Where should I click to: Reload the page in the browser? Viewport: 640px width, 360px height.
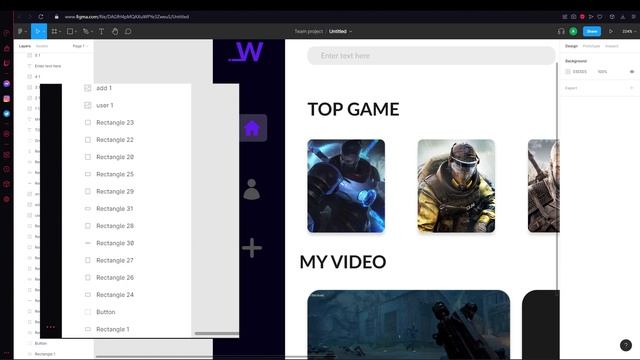tap(41, 17)
